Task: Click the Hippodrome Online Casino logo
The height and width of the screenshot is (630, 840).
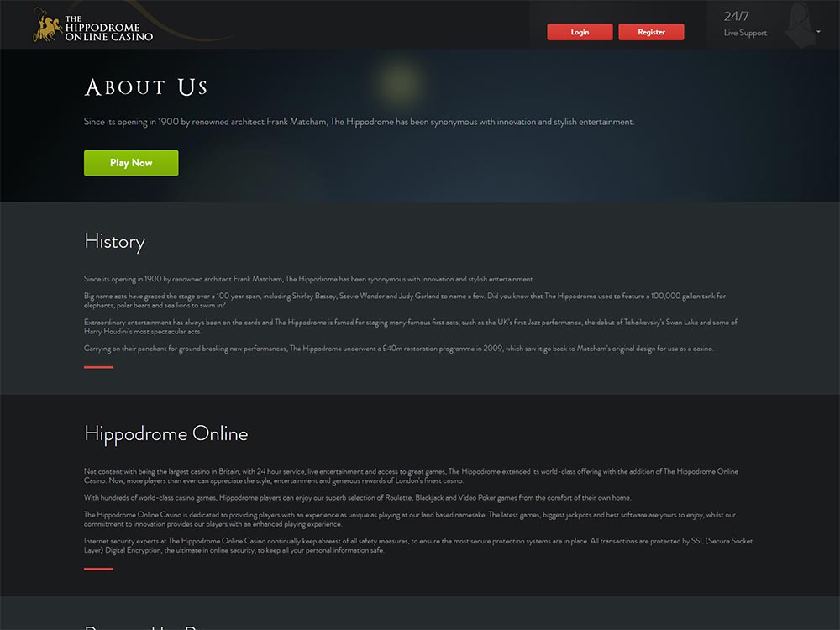Action: coord(93,25)
